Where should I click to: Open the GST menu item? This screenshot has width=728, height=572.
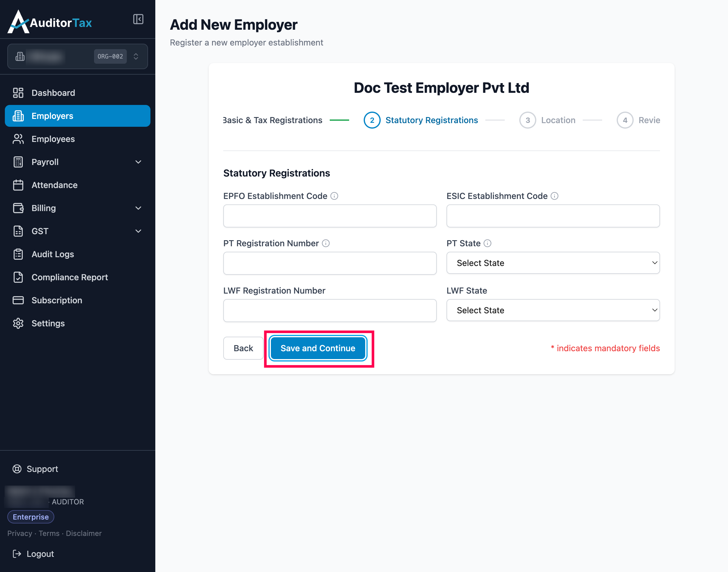(x=77, y=231)
